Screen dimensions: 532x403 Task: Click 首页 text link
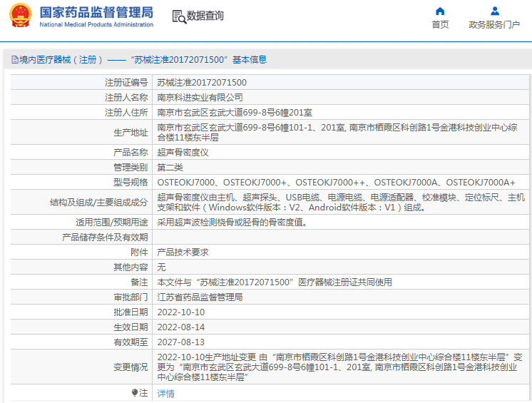(440, 25)
